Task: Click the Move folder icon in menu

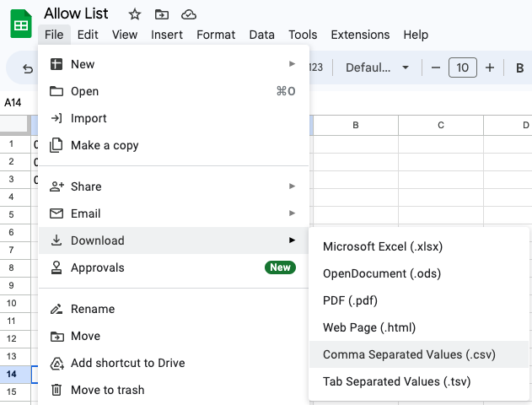Action: (x=56, y=337)
